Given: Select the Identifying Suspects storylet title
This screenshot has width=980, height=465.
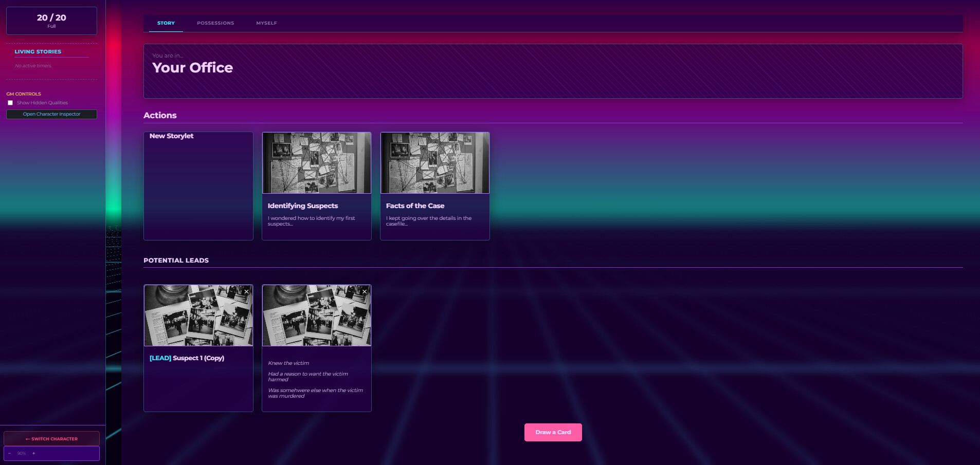Looking at the screenshot, I should coord(302,206).
